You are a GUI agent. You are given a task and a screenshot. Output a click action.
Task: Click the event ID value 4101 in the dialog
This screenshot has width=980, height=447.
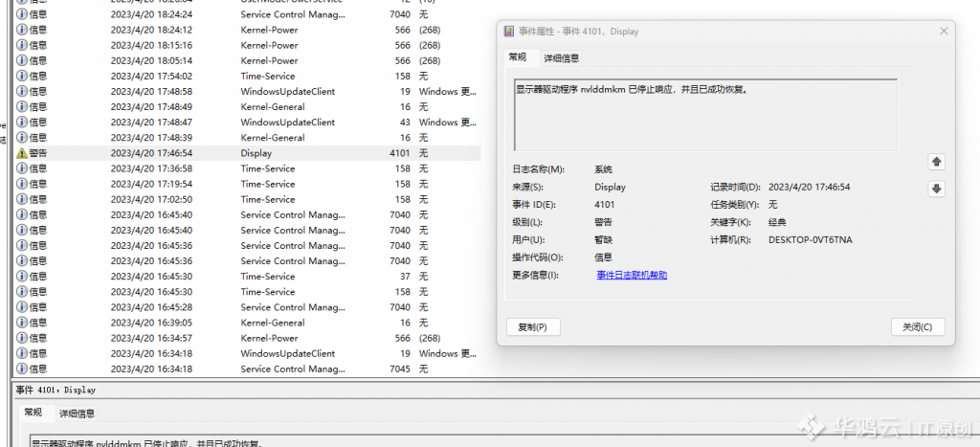pos(605,205)
